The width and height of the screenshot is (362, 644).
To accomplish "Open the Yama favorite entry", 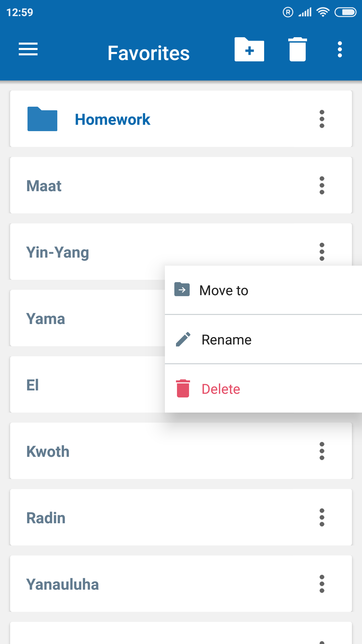I will pos(88,318).
